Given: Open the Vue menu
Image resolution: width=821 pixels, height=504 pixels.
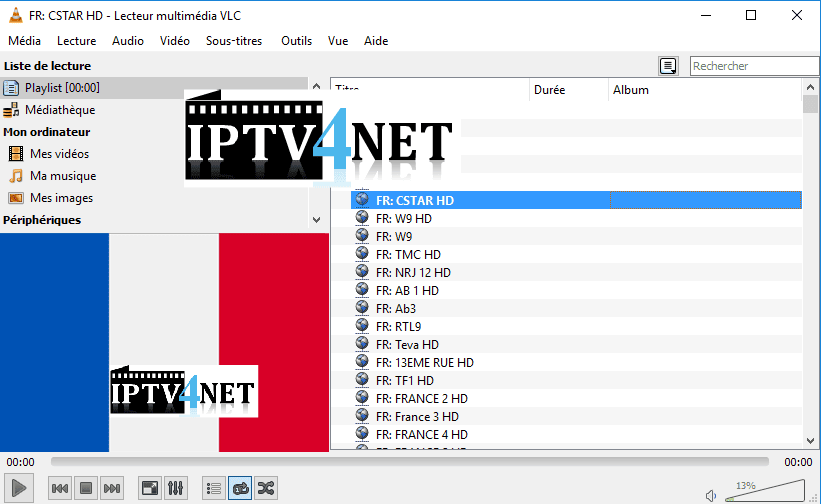Looking at the screenshot, I should 338,41.
